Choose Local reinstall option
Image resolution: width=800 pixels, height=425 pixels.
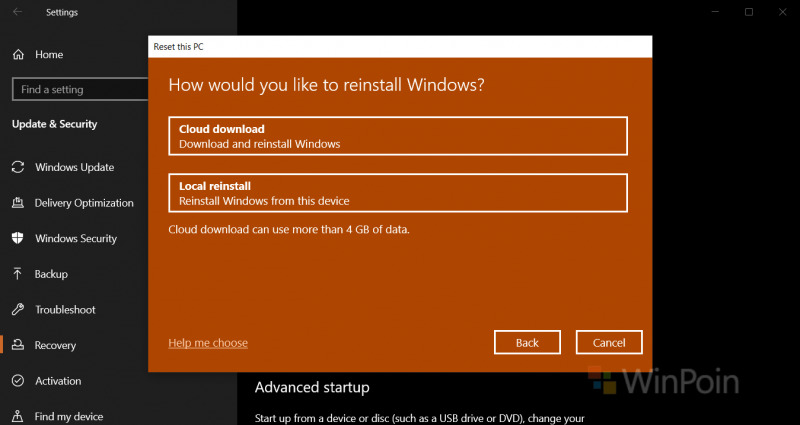[x=398, y=193]
